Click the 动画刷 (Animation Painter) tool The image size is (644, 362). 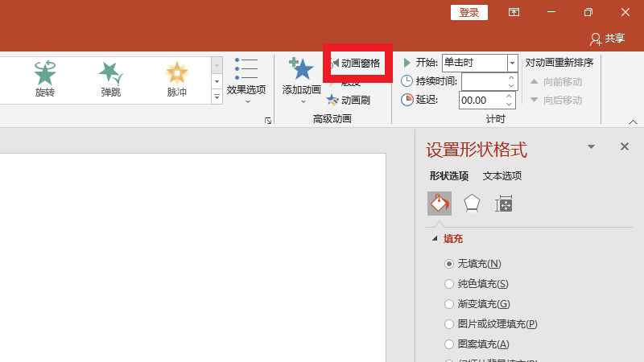pos(349,101)
